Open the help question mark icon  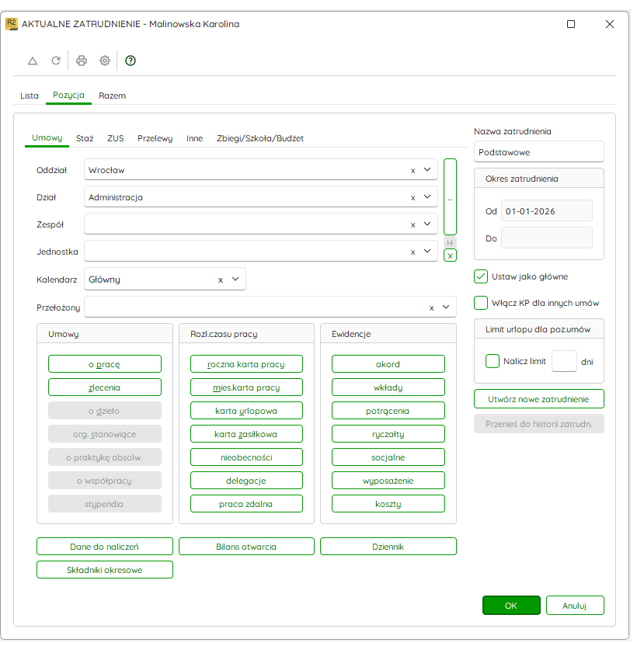point(131,61)
